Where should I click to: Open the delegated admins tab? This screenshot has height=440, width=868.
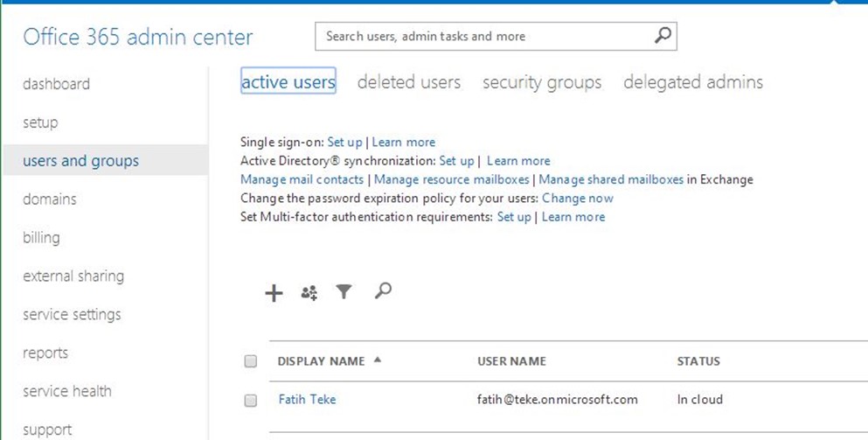pyautogui.click(x=693, y=82)
